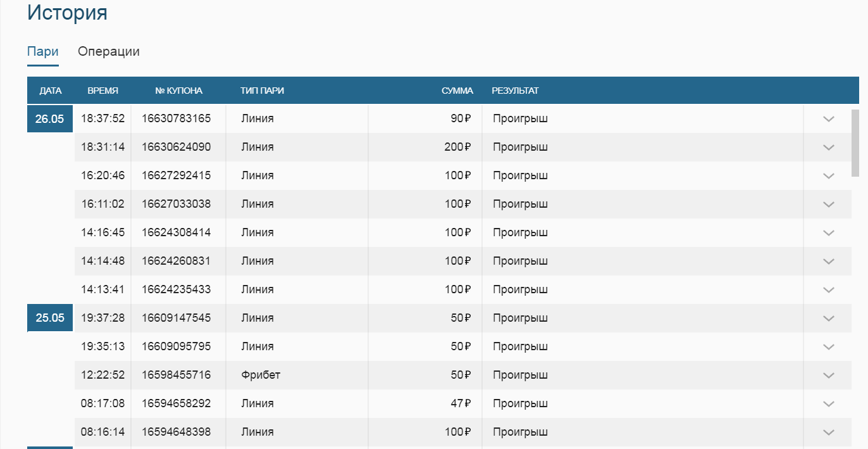Expand coupon 16624260831 row details
Image resolution: width=868 pixels, height=449 pixels.
[829, 262]
